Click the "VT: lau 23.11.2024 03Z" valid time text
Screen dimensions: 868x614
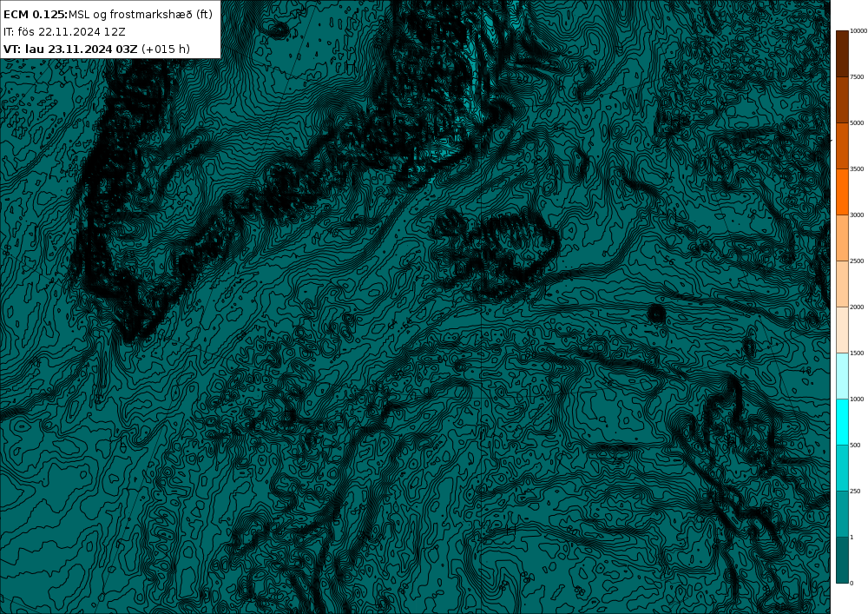point(70,50)
